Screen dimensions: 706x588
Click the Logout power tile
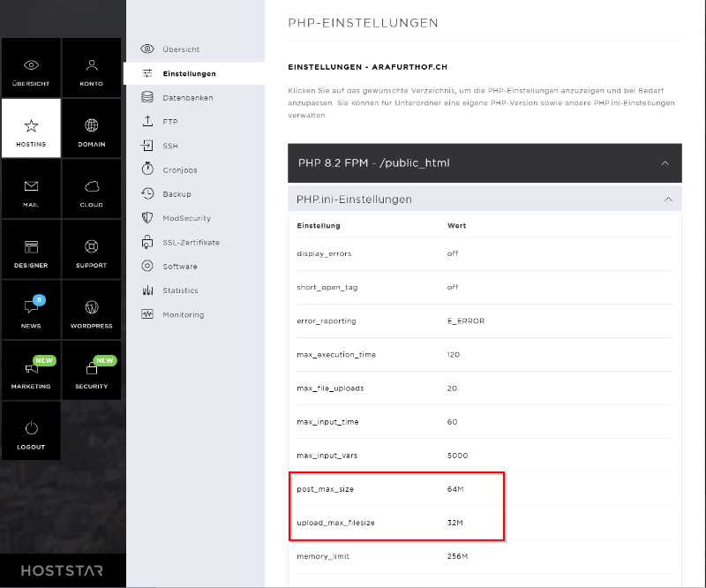coord(31,432)
